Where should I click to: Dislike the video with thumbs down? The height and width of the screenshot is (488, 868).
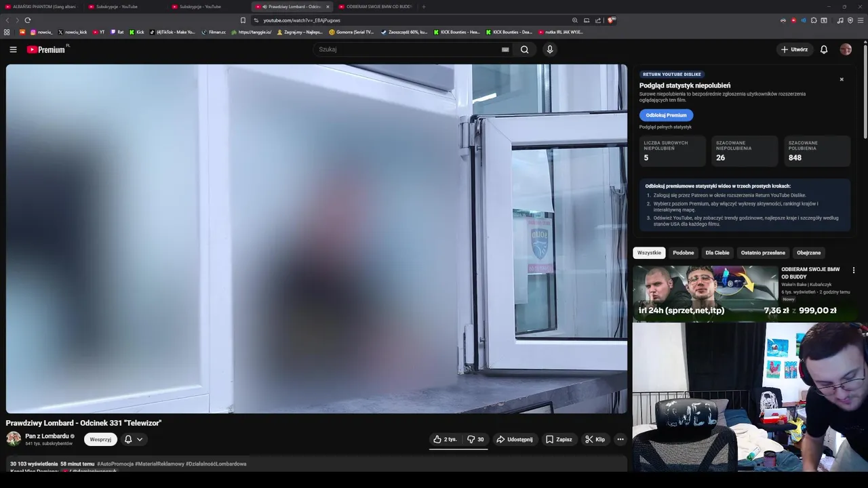[475, 439]
